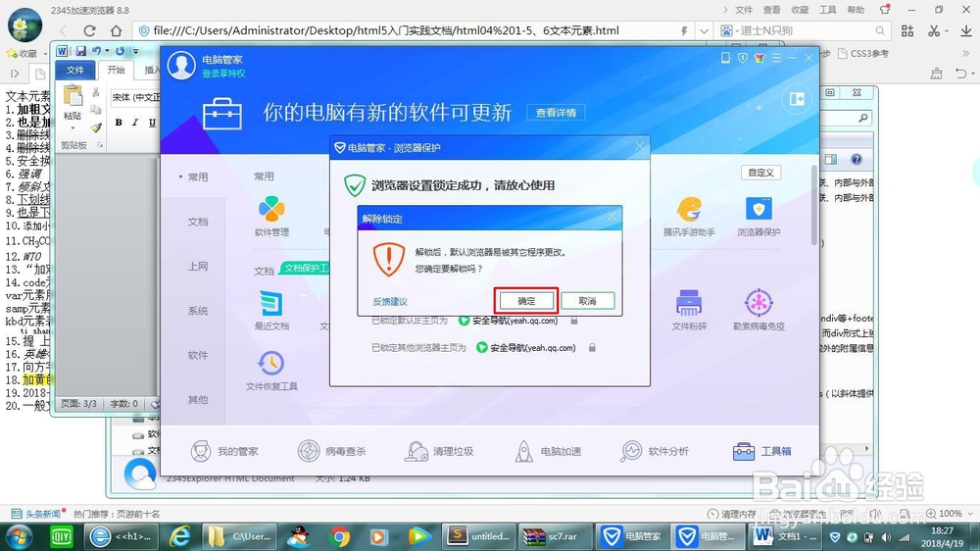Click the shield icon in 电脑管家 title bar

pos(743,58)
